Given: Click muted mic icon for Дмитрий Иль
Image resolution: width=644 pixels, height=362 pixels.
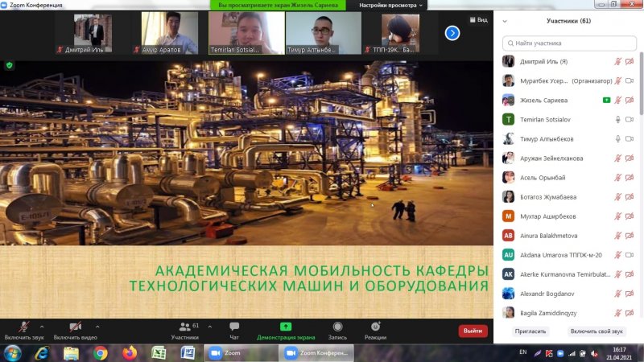Looking at the screenshot, I should (617, 62).
